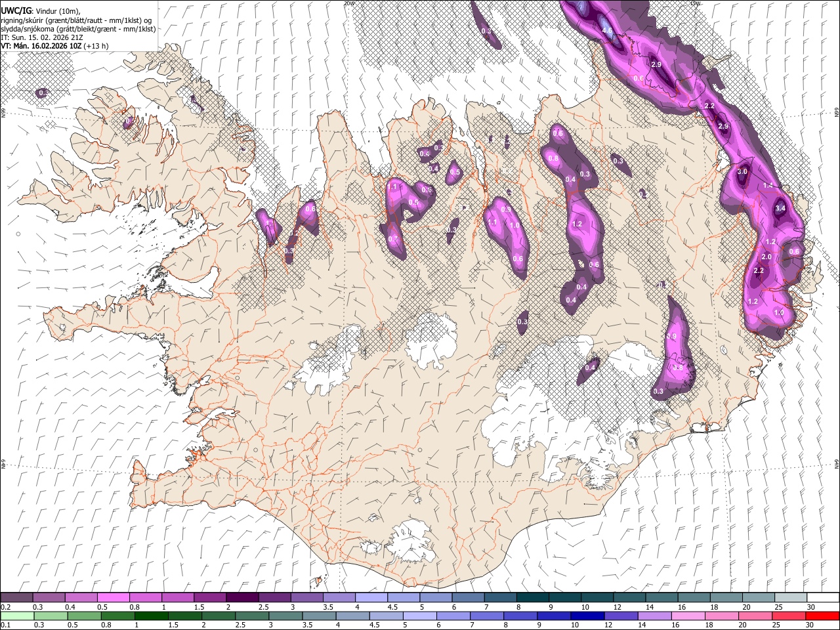
Task: Select the dark purple 2 swatch in snow scale
Action: [x=242, y=598]
